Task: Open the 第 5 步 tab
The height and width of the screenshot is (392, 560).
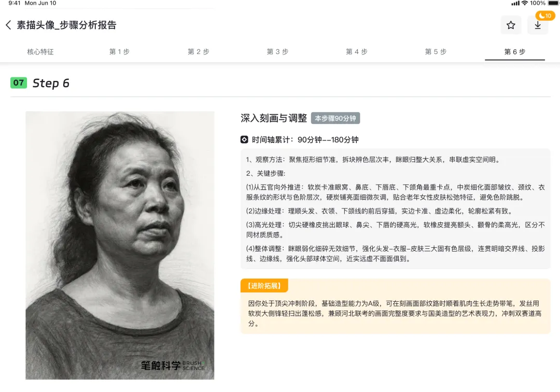Action: pos(436,52)
